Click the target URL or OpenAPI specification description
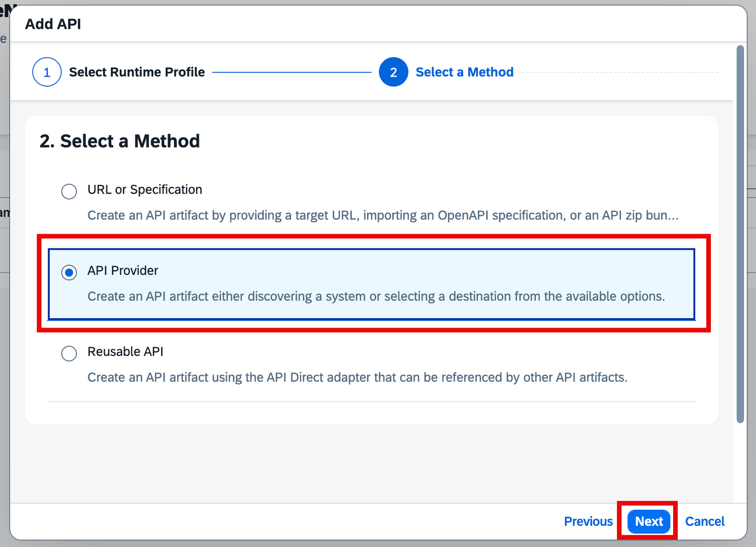This screenshot has height=547, width=756. pos(383,215)
